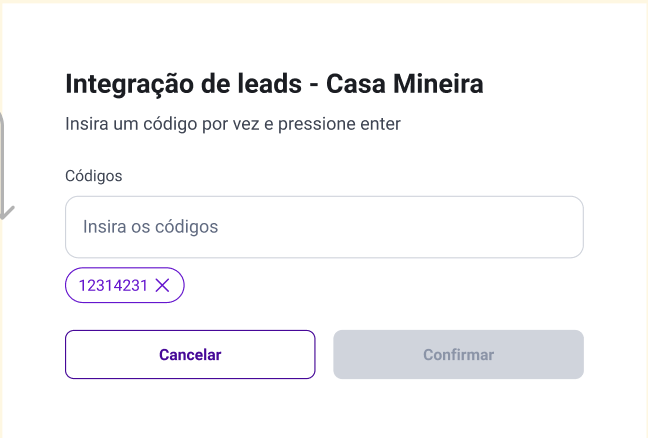The height and width of the screenshot is (438, 648).
Task: Focus the 'Insira os códigos' text box
Action: (324, 227)
